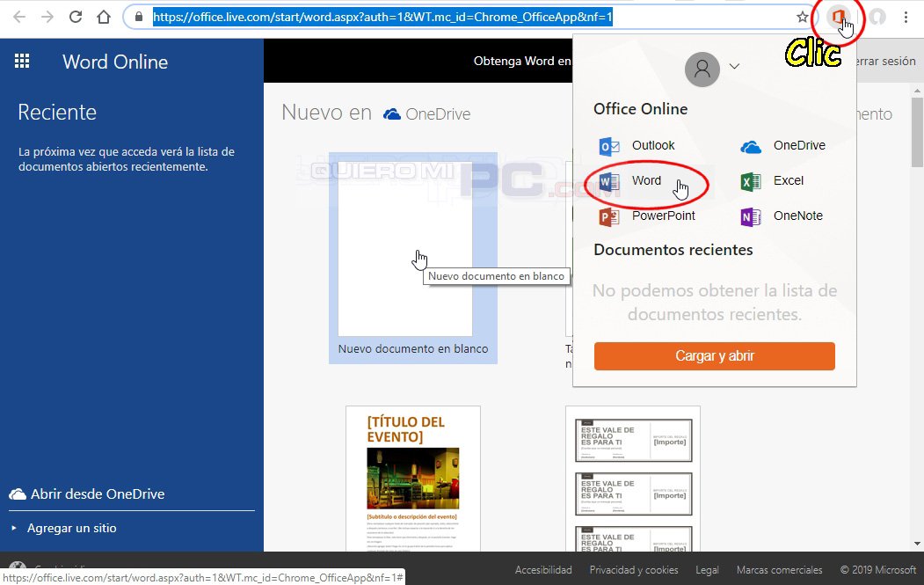Image resolution: width=924 pixels, height=585 pixels.
Task: Click the Outlook label in Office Online
Action: pyautogui.click(x=653, y=146)
